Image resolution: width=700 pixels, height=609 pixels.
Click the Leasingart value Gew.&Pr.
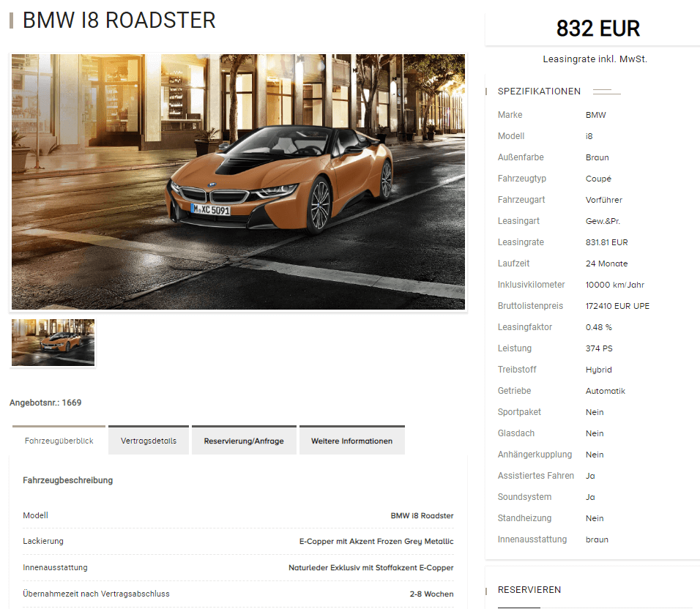click(x=603, y=221)
